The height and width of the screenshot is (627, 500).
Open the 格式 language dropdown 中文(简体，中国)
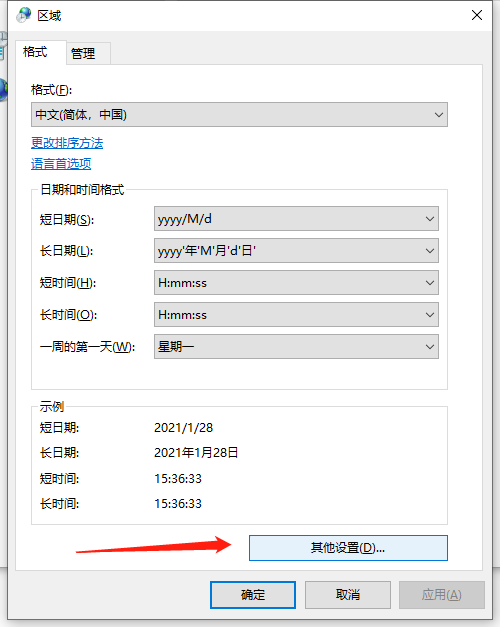pyautogui.click(x=239, y=115)
